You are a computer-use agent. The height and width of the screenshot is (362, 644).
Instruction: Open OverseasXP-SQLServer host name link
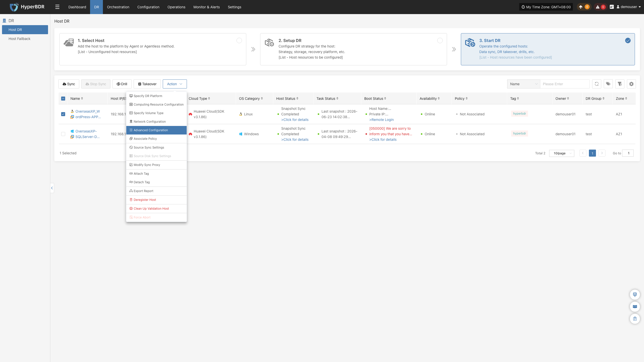coord(88,134)
